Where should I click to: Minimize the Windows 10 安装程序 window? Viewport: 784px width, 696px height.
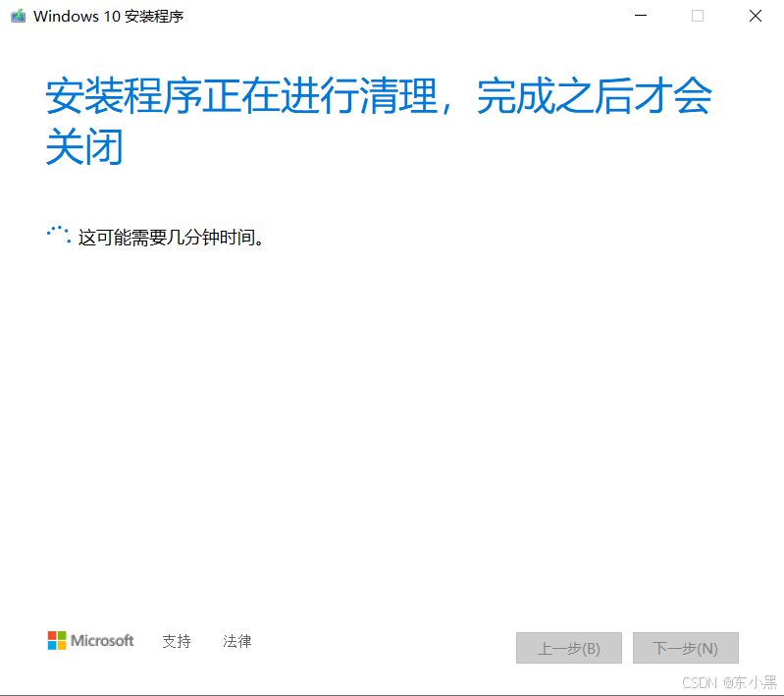[641, 16]
